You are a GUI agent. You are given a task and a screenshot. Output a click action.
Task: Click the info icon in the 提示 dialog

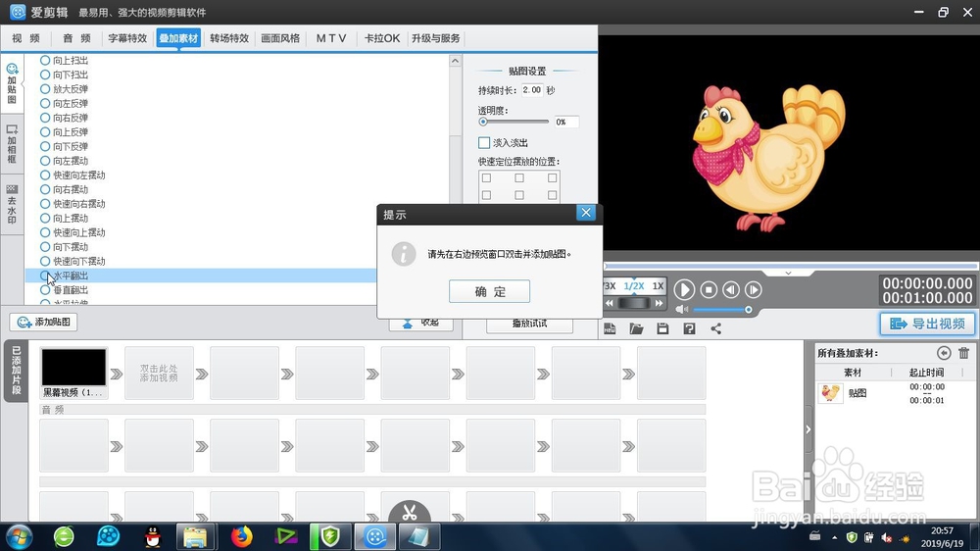pos(404,254)
